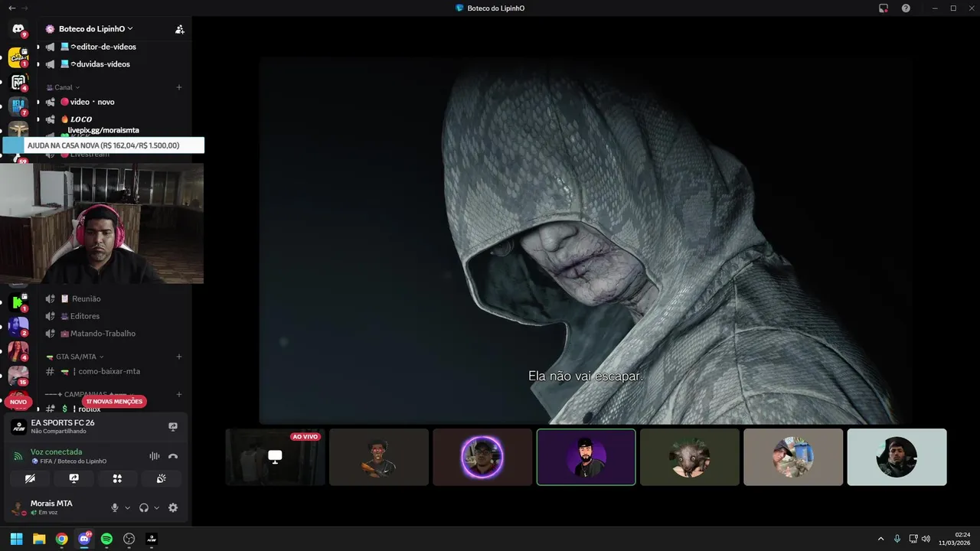Open the inbox icon in title bar
Image resolution: width=980 pixels, height=551 pixels.
click(884, 8)
